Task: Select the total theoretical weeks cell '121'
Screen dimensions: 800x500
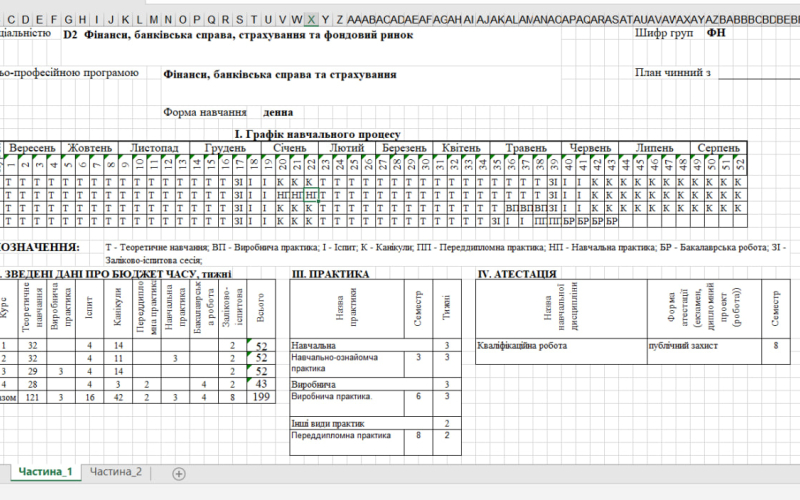Action: tap(32, 397)
